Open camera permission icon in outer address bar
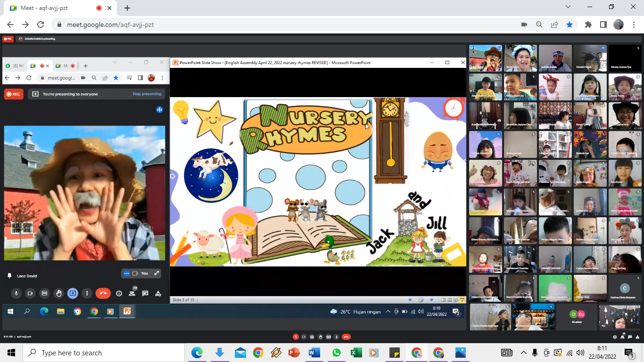 pos(524,25)
